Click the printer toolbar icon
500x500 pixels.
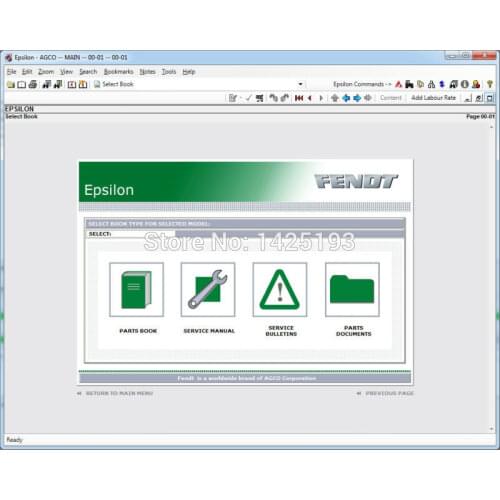(x=33, y=84)
